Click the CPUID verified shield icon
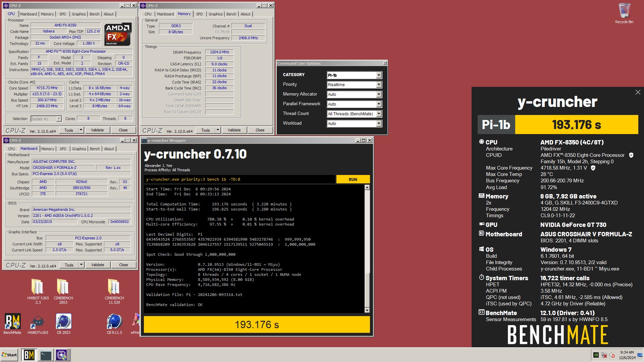This screenshot has height=362, width=644. pos(631,155)
